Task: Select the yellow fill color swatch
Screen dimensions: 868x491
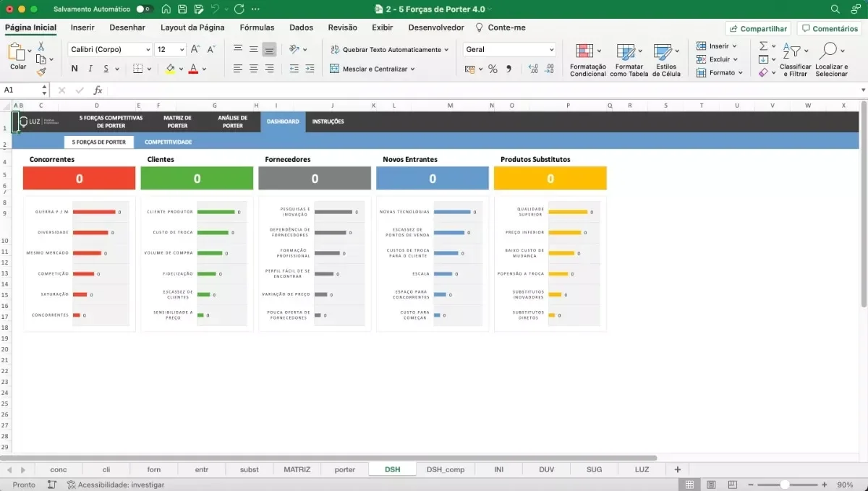Action: [170, 69]
